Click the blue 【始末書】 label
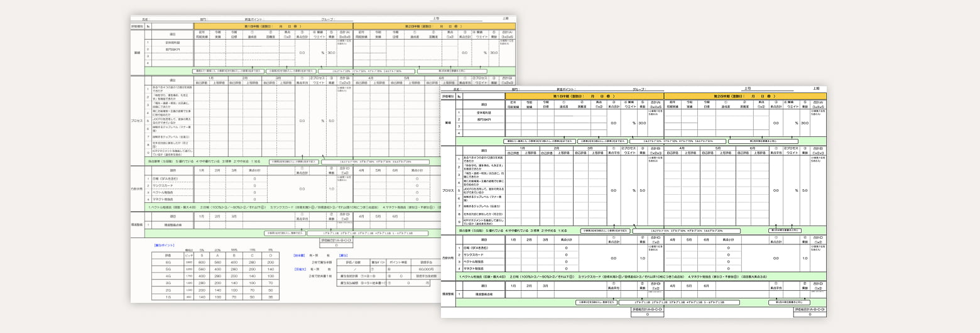Screen dimensions: 980x333 (x=299, y=256)
